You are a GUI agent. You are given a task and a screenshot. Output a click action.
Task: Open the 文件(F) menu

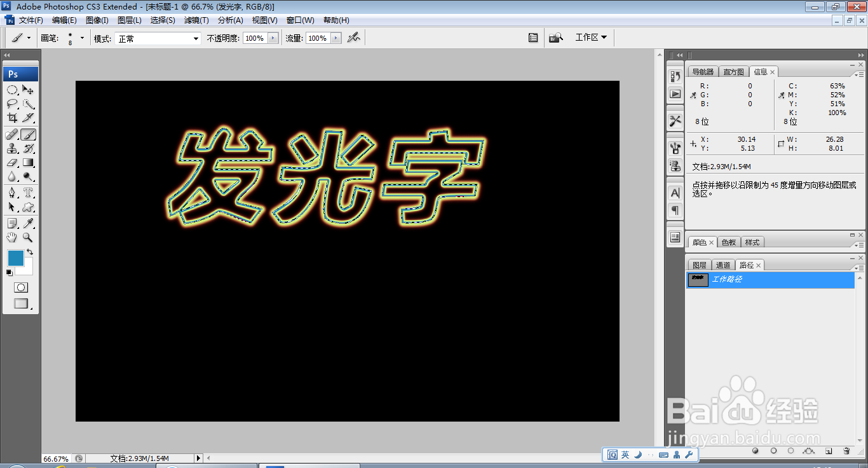pos(31,20)
